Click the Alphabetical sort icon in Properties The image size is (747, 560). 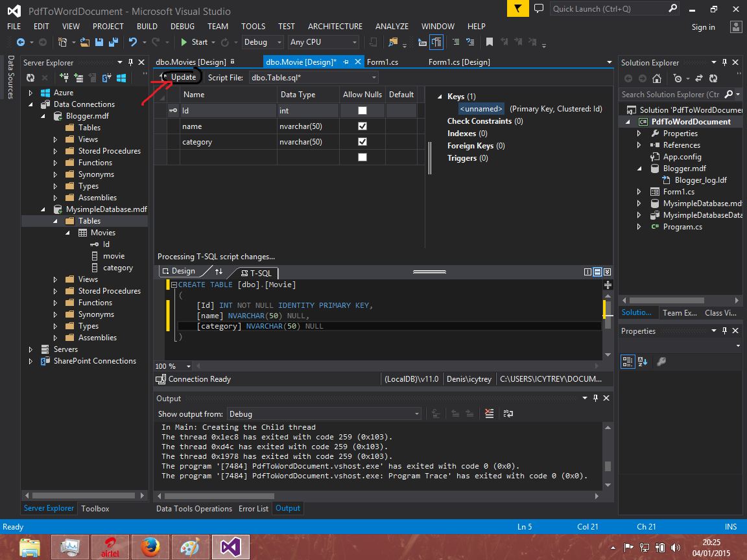[642, 362]
